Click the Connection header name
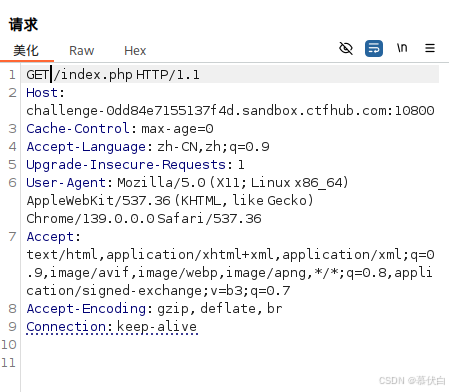The width and height of the screenshot is (449, 392). (x=66, y=327)
